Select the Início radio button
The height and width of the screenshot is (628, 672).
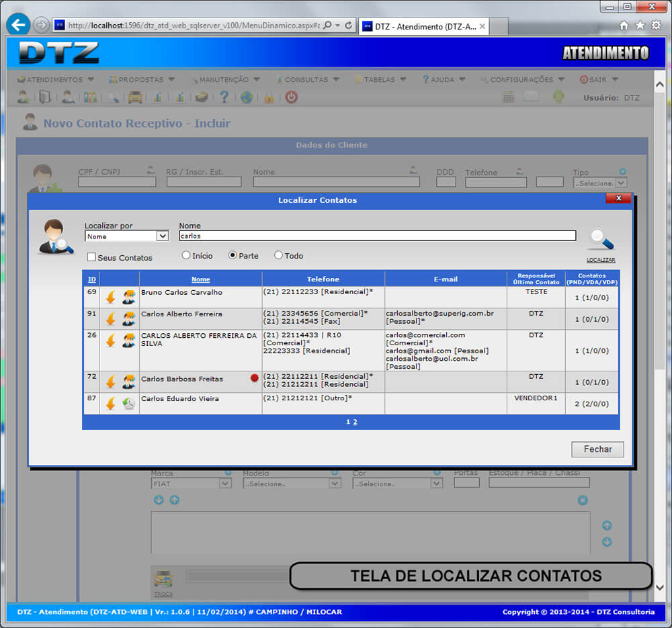pos(185,256)
